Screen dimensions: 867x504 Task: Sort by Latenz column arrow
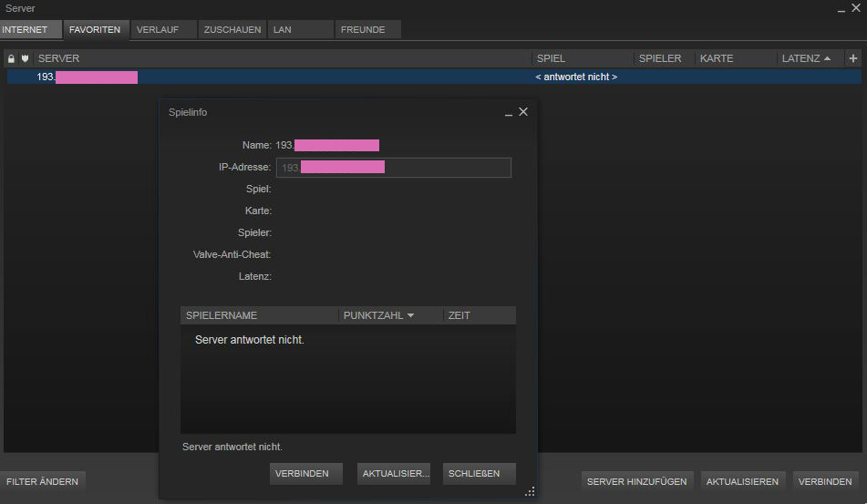[827, 58]
